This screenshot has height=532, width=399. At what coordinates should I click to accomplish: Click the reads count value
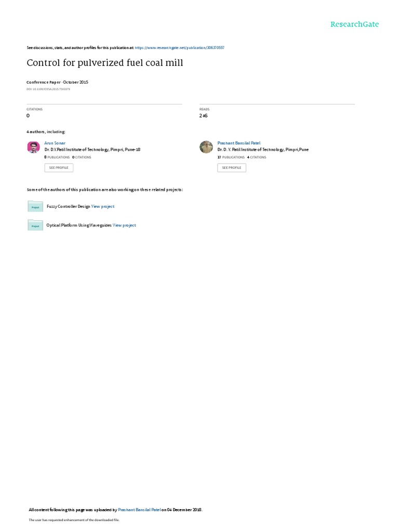click(x=203, y=116)
